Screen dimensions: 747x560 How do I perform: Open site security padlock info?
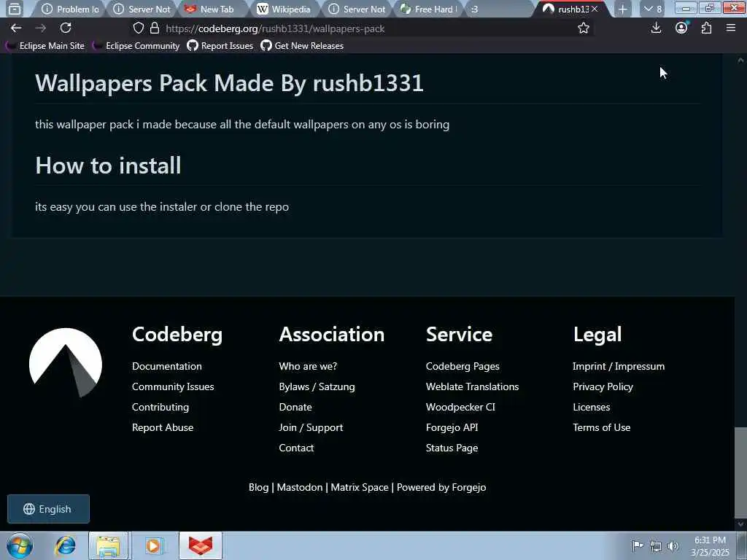tap(155, 28)
